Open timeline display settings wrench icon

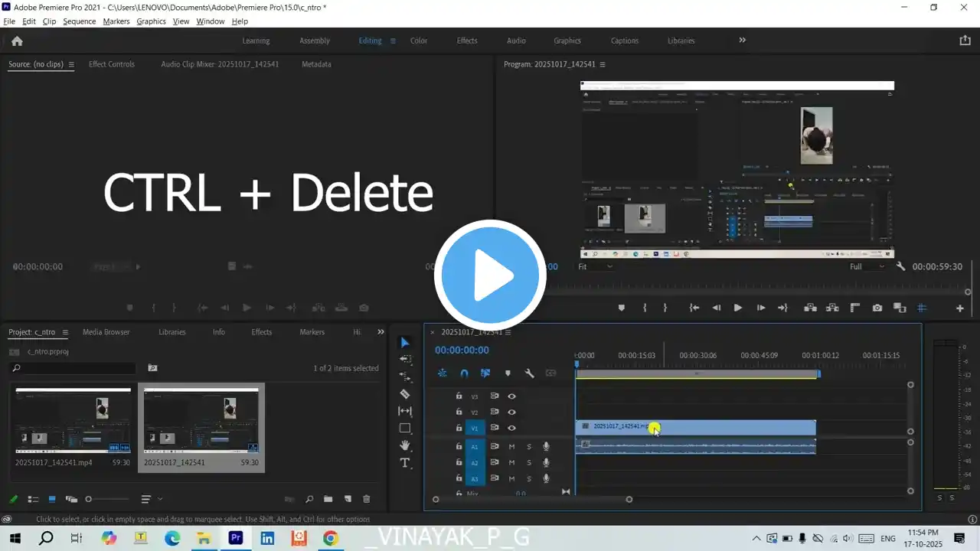click(529, 373)
